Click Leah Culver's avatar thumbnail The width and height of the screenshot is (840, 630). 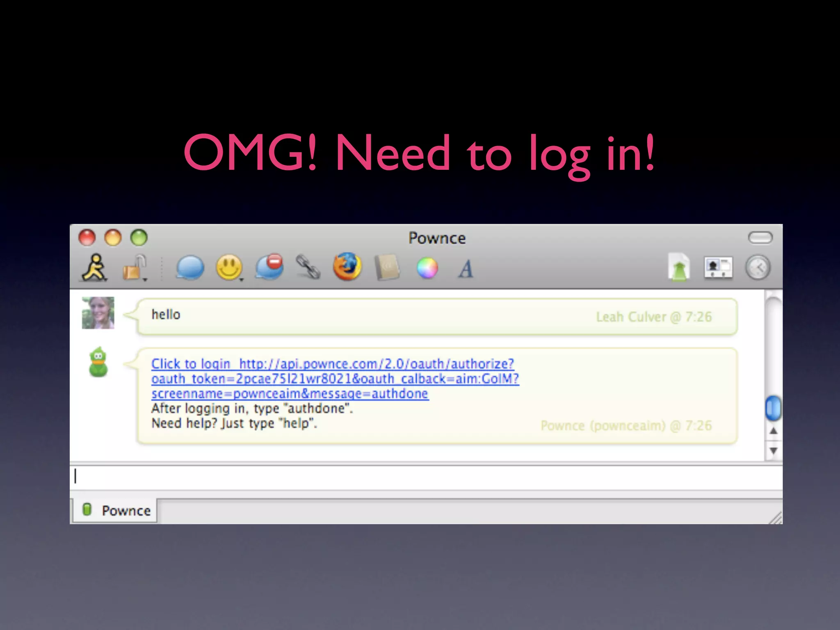(x=98, y=313)
